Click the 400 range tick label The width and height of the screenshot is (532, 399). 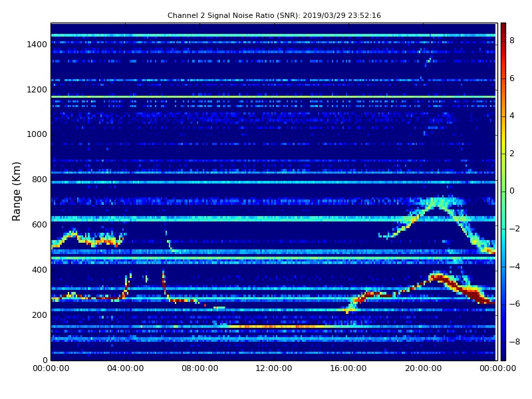(40, 270)
